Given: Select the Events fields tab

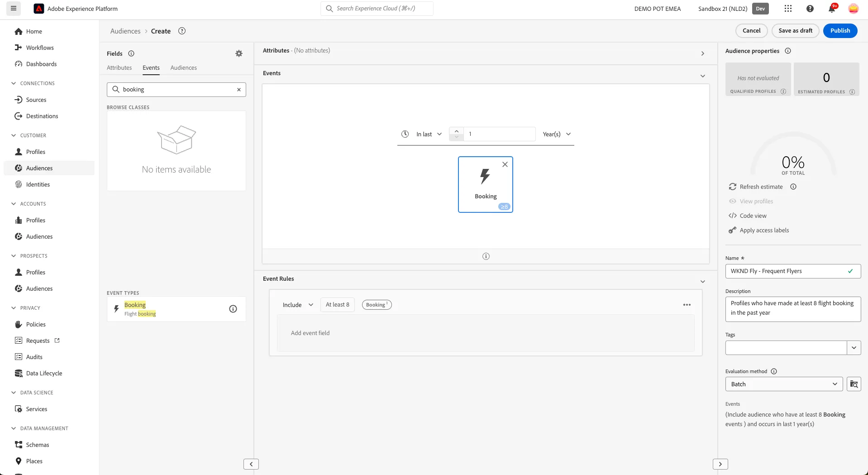Looking at the screenshot, I should (151, 67).
